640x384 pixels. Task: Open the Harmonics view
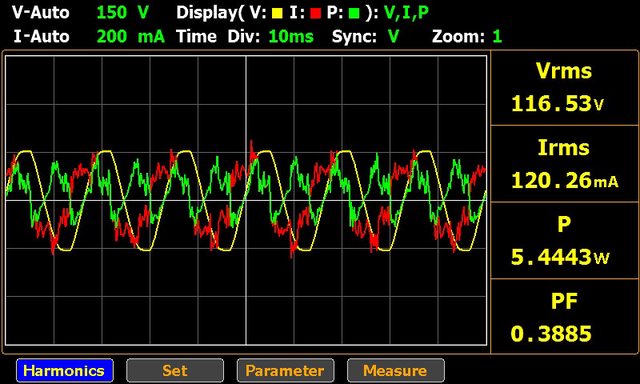tap(65, 371)
